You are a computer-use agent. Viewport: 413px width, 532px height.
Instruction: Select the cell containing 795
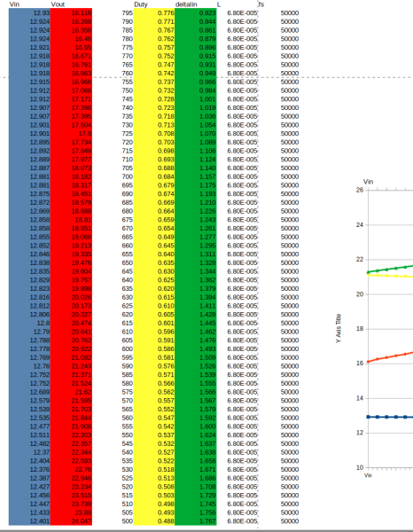pos(113,13)
